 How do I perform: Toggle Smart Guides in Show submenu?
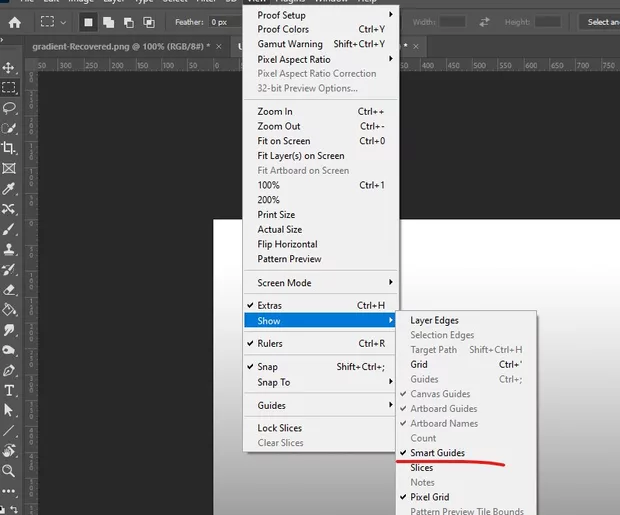[466, 453]
